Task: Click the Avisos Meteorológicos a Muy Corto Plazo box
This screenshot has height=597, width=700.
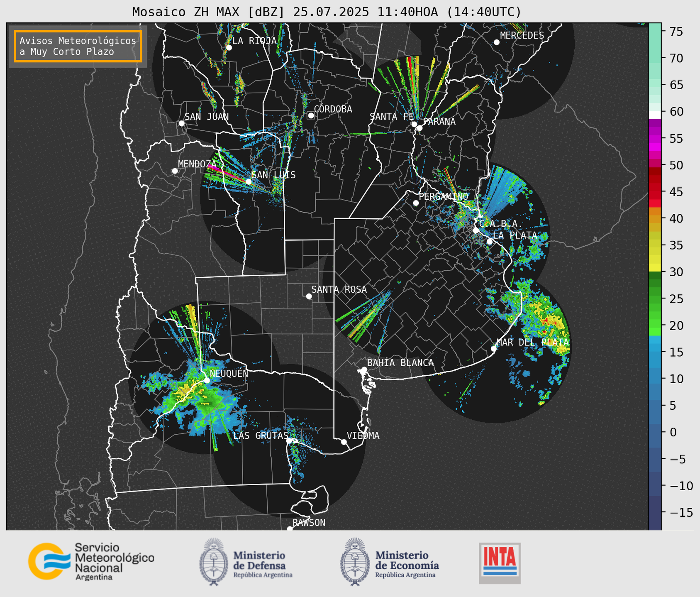Action: coord(78,46)
